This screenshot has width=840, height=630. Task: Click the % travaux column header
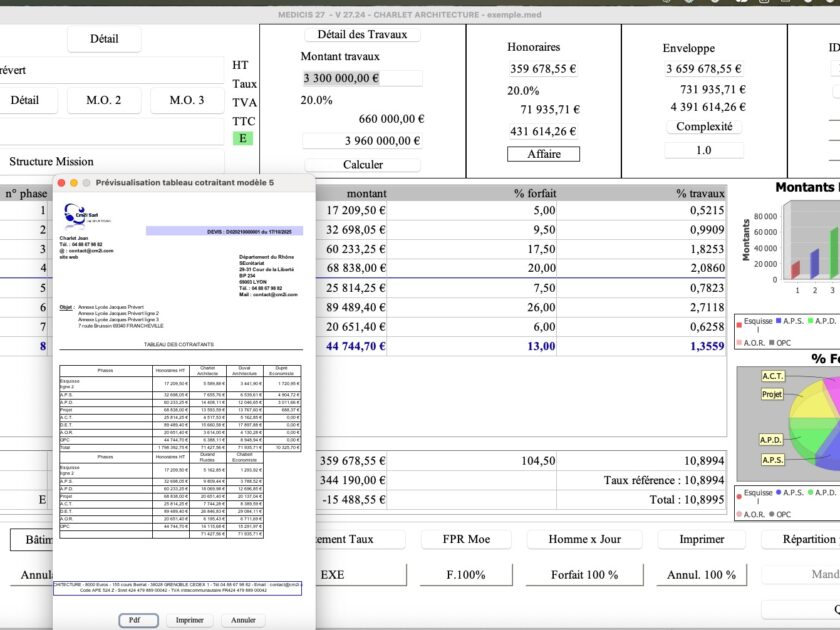click(x=700, y=193)
